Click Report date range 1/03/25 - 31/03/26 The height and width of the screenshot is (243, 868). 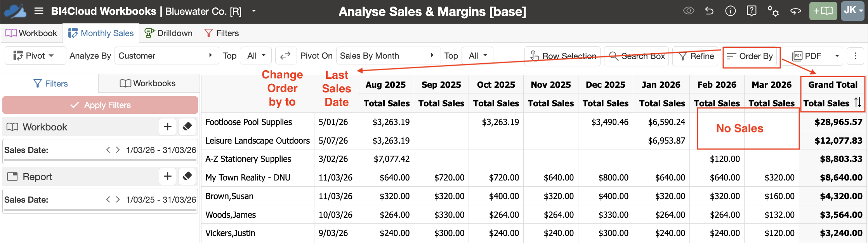161,200
